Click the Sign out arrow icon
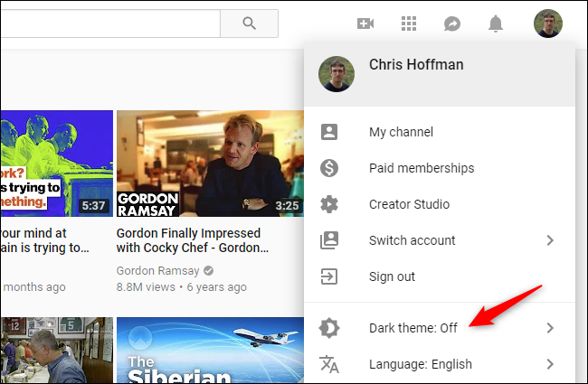The image size is (588, 384). 329,276
